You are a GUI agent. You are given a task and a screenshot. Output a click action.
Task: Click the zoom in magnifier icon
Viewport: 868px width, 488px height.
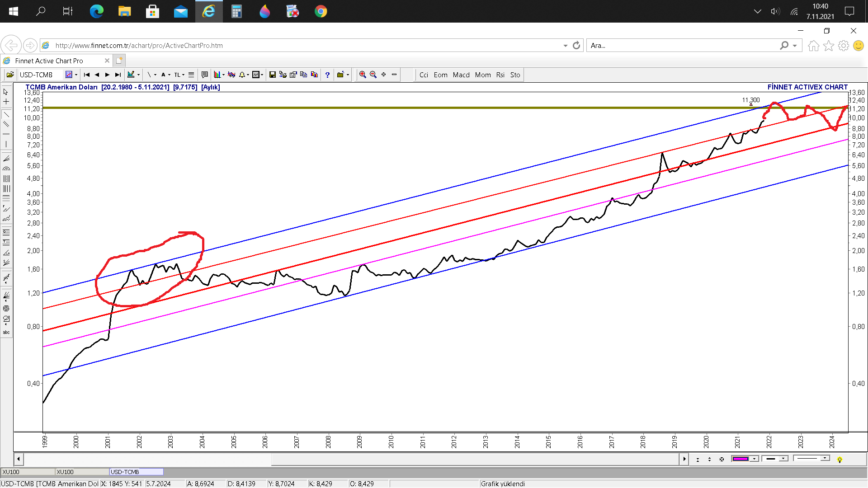(362, 75)
